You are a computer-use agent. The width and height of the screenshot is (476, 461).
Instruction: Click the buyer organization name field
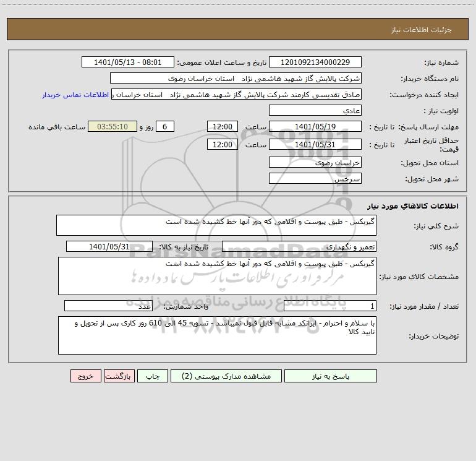point(236,78)
